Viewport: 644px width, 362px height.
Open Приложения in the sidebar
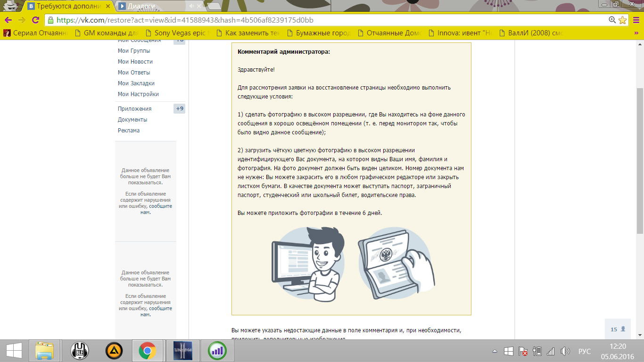pyautogui.click(x=135, y=109)
